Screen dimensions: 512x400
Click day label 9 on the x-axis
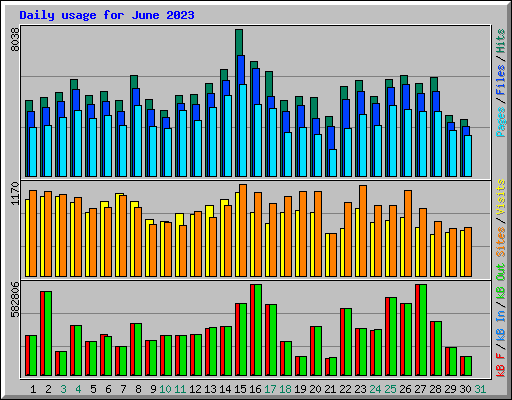click(153, 389)
